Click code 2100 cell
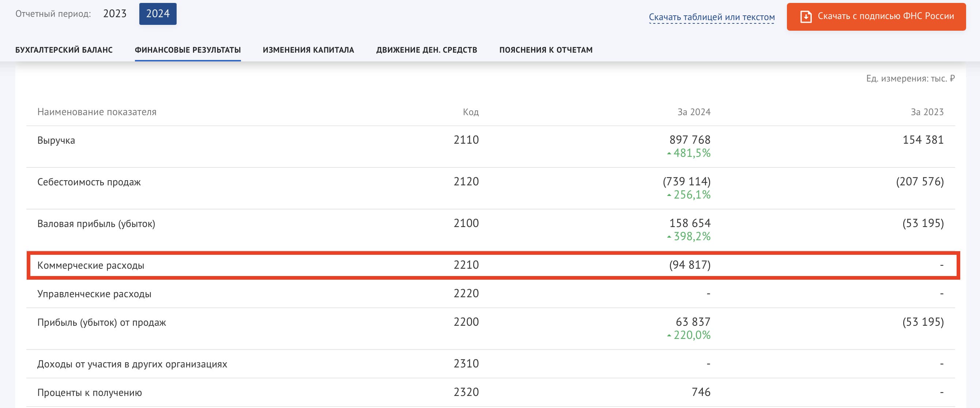980x408 pixels. coord(466,223)
